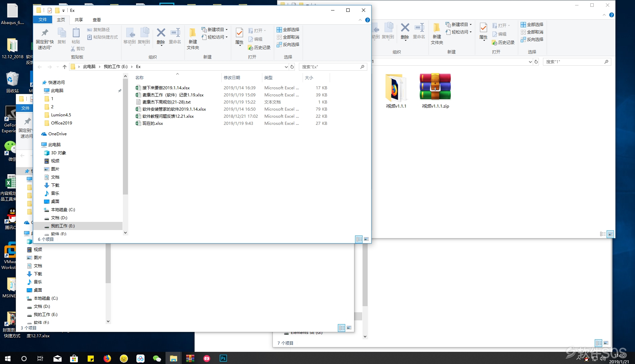Click 此电脑 in Ex address bar
Screen dimensions: 635x364
(89, 67)
